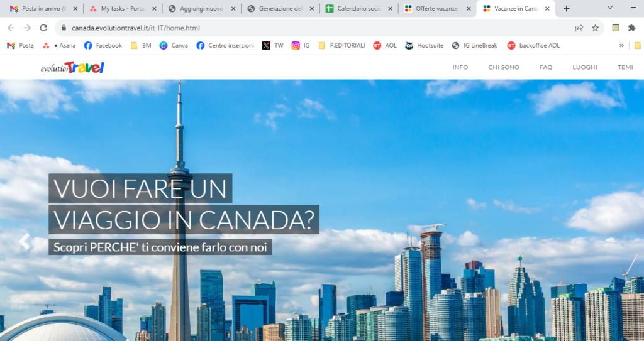The height and width of the screenshot is (341, 644).
Task: Switch to the Calendario social tab
Action: click(358, 9)
